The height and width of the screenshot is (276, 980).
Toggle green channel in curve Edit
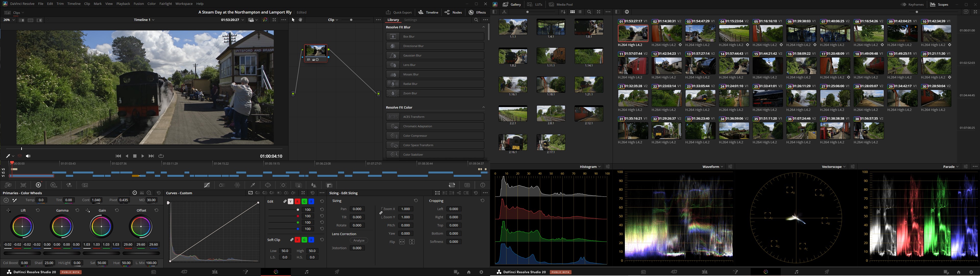click(x=304, y=201)
